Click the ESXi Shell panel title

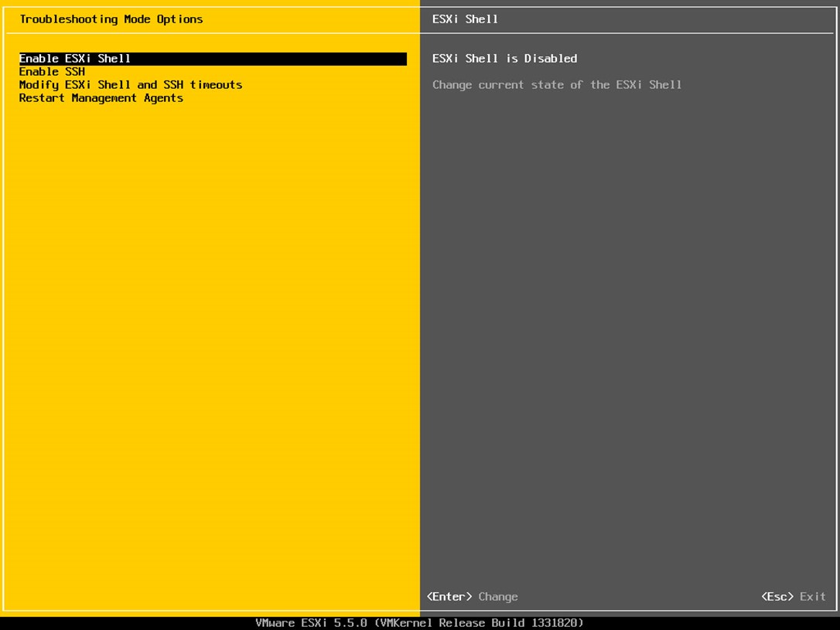(x=465, y=19)
